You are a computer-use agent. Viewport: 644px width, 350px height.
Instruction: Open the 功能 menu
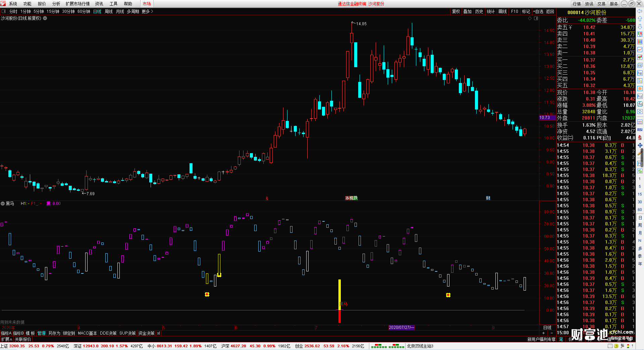(28, 4)
